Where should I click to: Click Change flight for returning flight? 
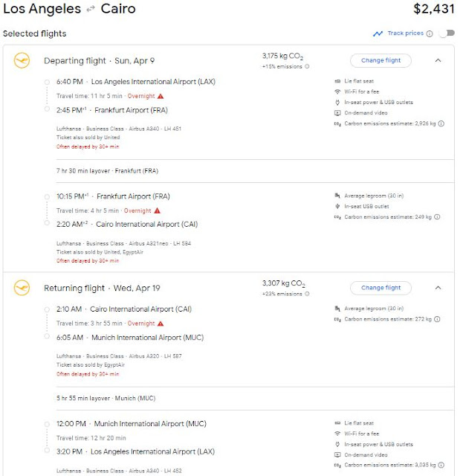[x=380, y=288]
